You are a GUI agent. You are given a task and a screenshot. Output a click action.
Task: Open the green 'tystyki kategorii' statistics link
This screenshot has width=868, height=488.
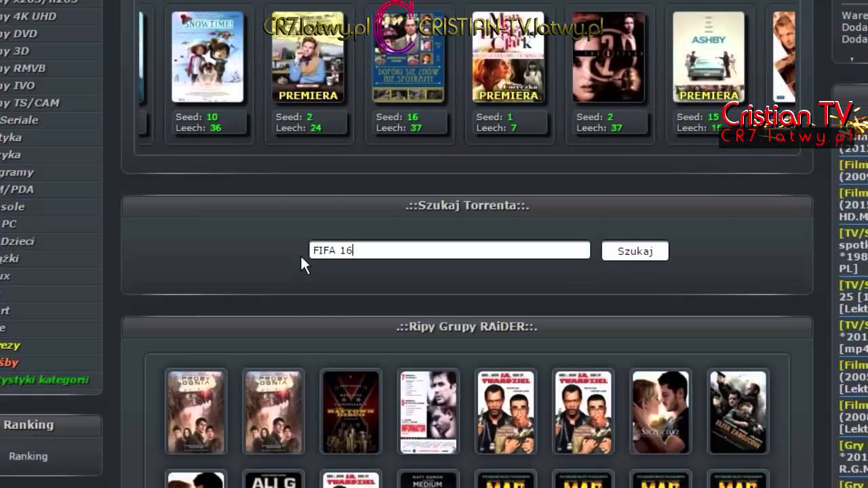45,380
